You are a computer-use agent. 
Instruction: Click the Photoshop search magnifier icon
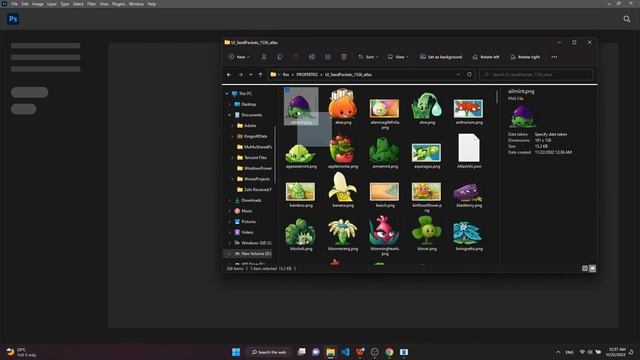click(x=627, y=19)
